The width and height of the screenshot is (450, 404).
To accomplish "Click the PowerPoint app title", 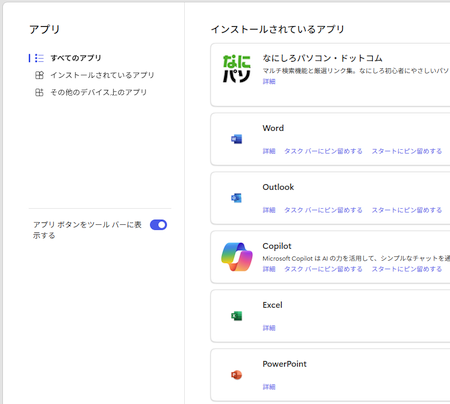I will click(284, 364).
